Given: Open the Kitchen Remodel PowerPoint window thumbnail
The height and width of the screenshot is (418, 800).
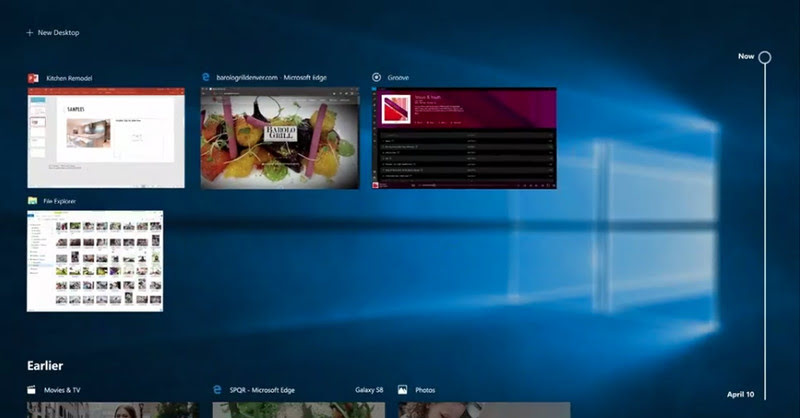Looking at the screenshot, I should point(105,137).
